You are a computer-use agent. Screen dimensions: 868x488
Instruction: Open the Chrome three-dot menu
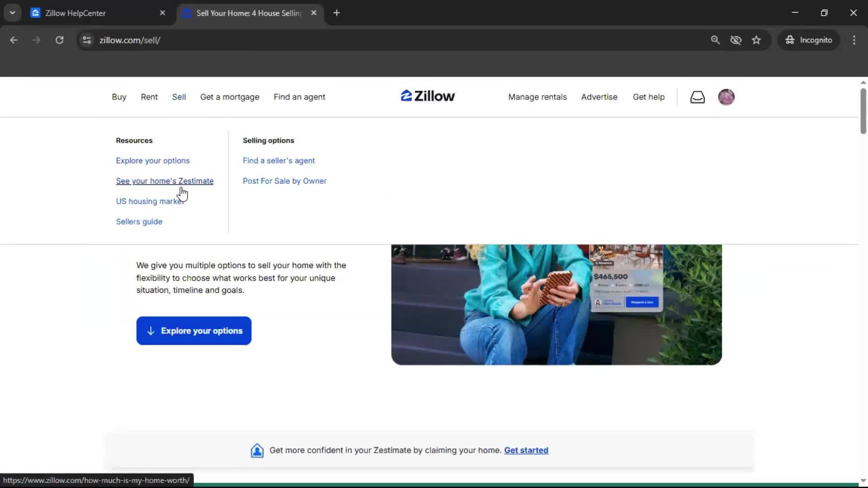[x=854, y=40]
